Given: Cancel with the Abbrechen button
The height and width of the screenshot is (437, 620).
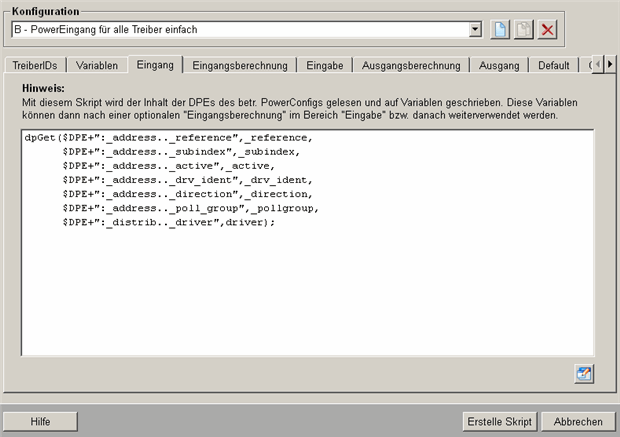Looking at the screenshot, I should [578, 421].
